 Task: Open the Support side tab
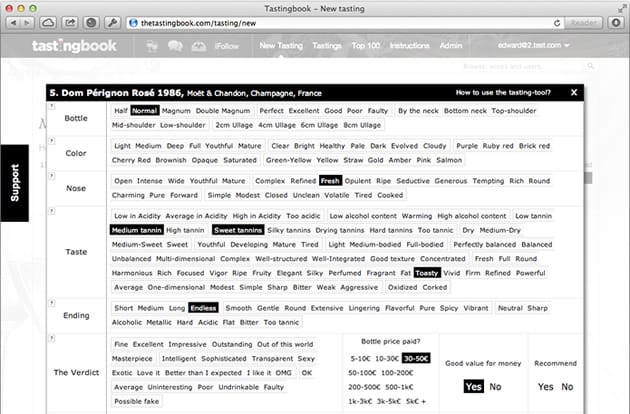point(14,183)
